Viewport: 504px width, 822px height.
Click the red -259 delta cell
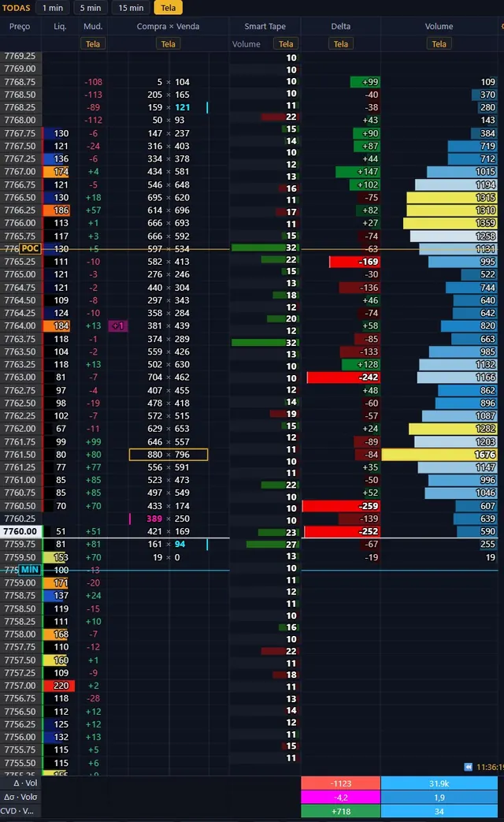(341, 506)
